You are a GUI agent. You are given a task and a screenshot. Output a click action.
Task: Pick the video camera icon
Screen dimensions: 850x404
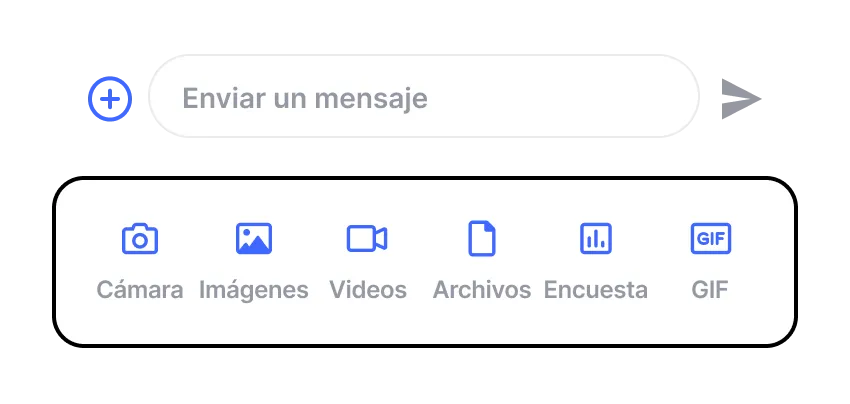click(367, 239)
